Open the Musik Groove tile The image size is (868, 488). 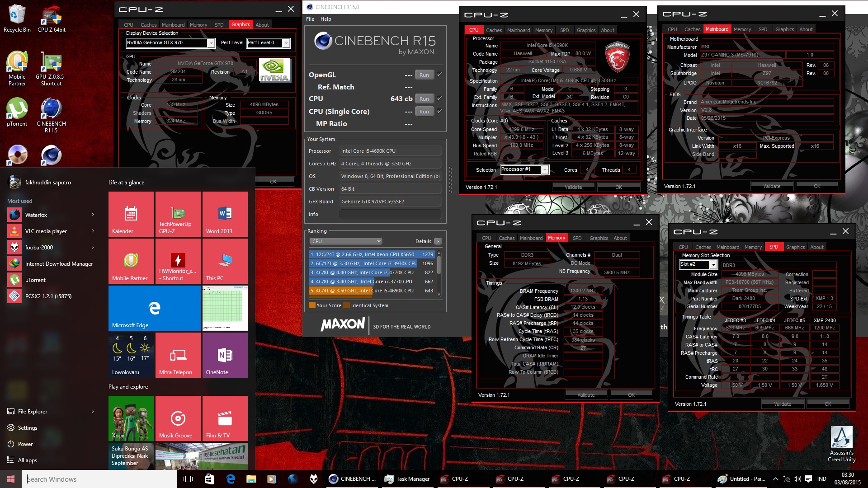pyautogui.click(x=178, y=418)
